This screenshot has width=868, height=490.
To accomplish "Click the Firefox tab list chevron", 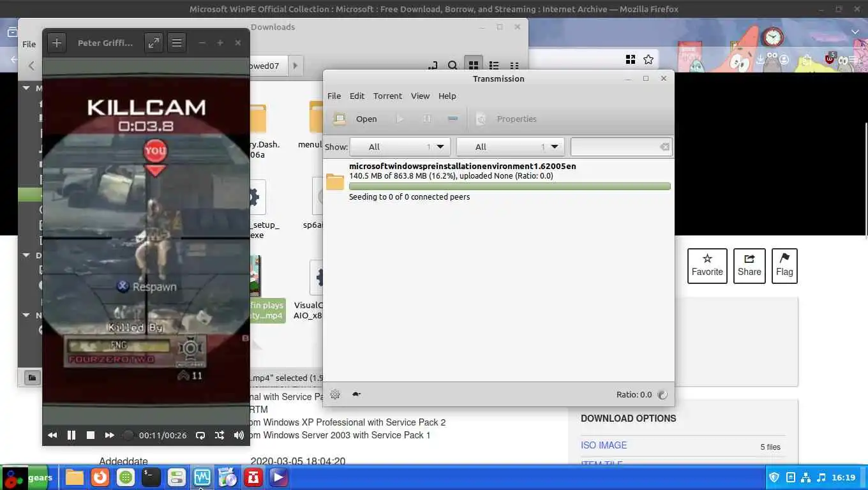I will coord(855,32).
